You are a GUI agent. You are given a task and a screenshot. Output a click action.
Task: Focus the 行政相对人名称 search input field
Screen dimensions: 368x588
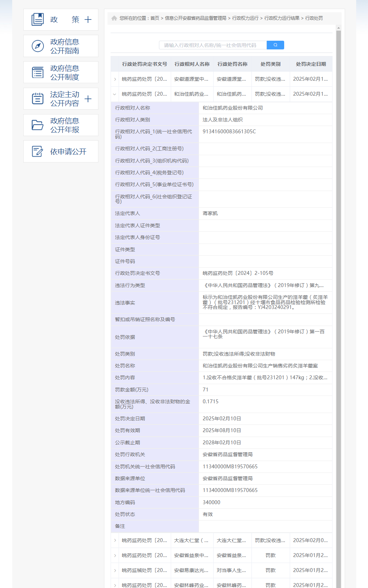(x=213, y=45)
